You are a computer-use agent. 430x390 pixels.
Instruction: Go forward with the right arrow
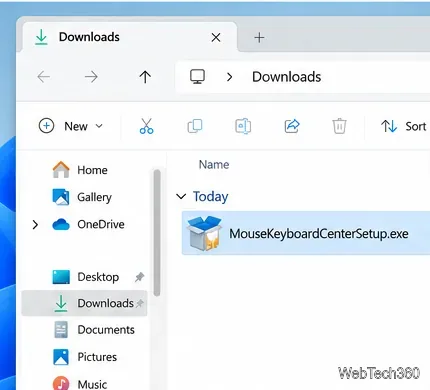(x=91, y=77)
